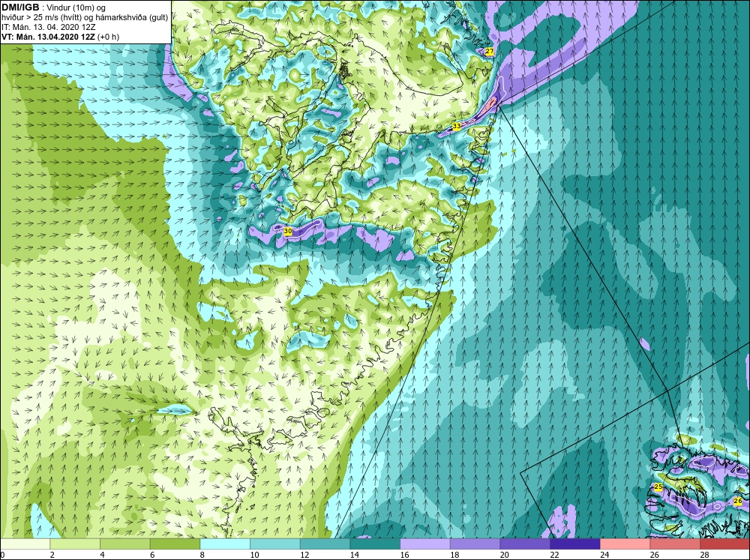Select the 18–20 m/s purple legend swatch

475,544
